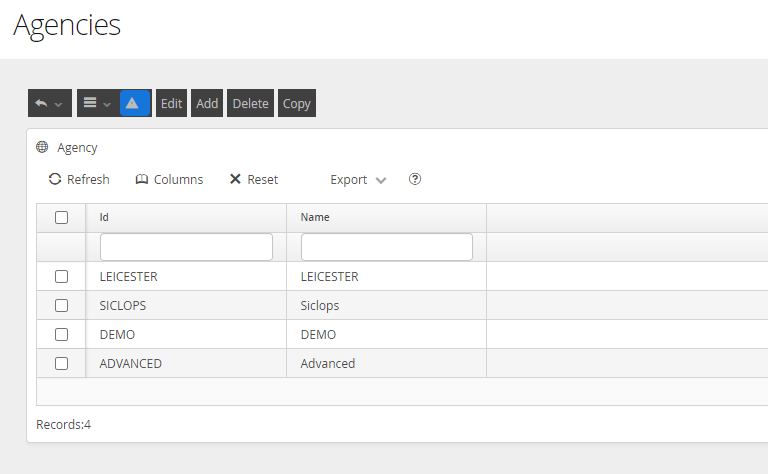The height and width of the screenshot is (474, 768).
Task: Sort by the Name column header
Action: (315, 217)
